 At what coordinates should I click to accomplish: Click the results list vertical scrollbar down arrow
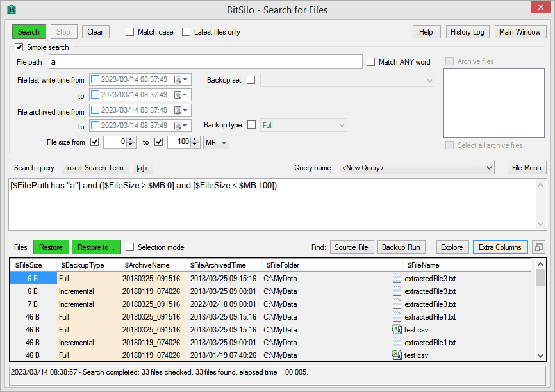tap(540, 356)
